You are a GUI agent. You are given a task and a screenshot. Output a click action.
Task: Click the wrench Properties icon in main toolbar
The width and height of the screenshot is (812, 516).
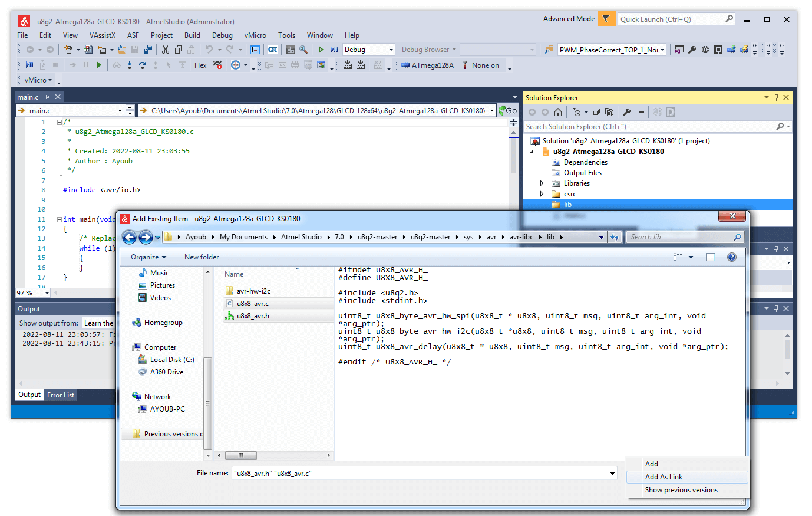click(692, 50)
